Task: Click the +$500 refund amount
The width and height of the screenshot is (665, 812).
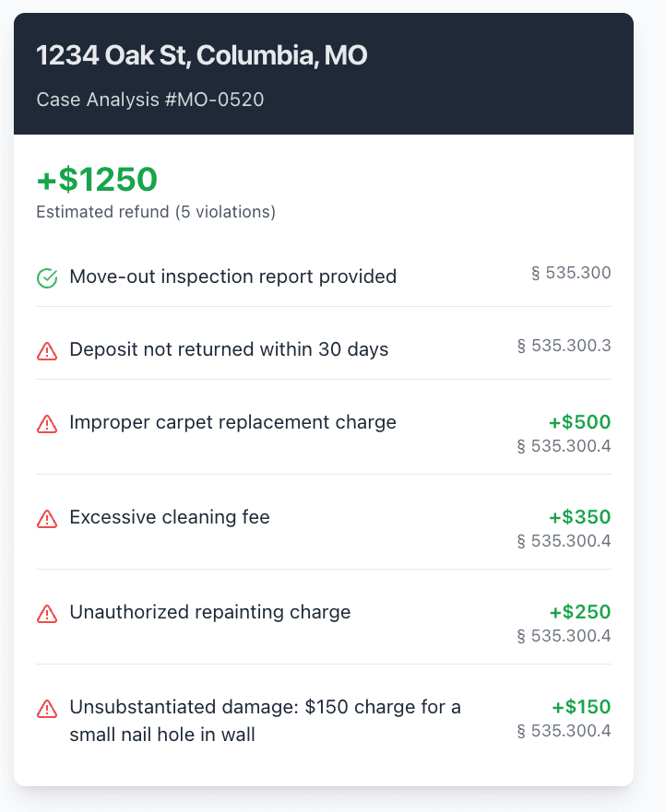Action: [x=580, y=422]
